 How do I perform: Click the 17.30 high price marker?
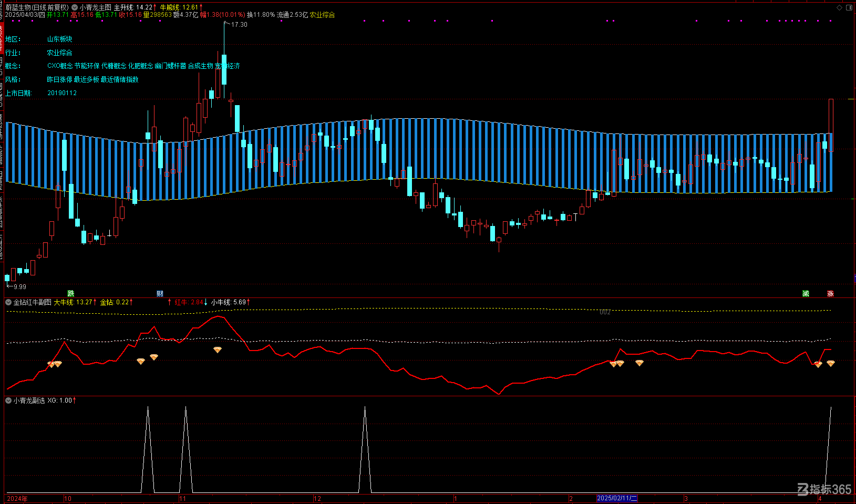tap(239, 25)
